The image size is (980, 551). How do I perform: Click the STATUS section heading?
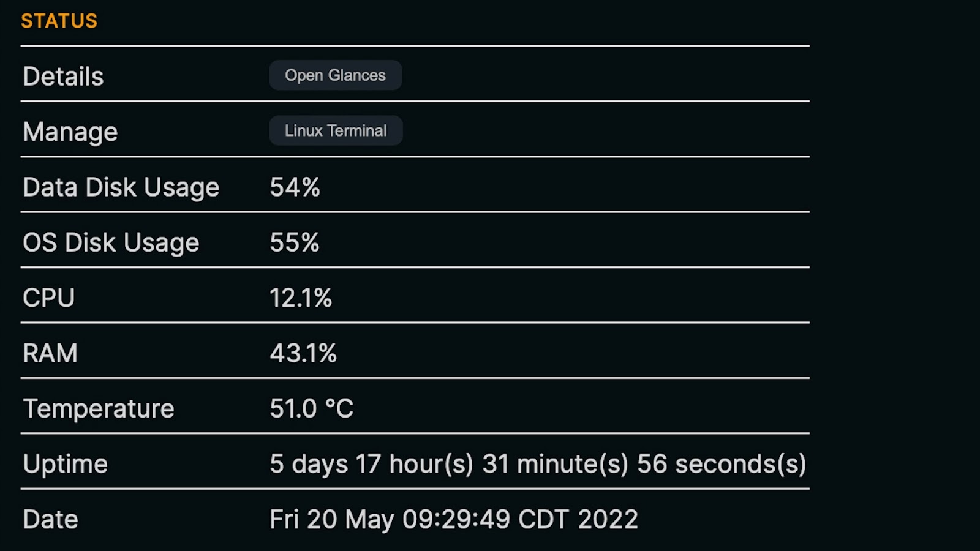click(59, 21)
